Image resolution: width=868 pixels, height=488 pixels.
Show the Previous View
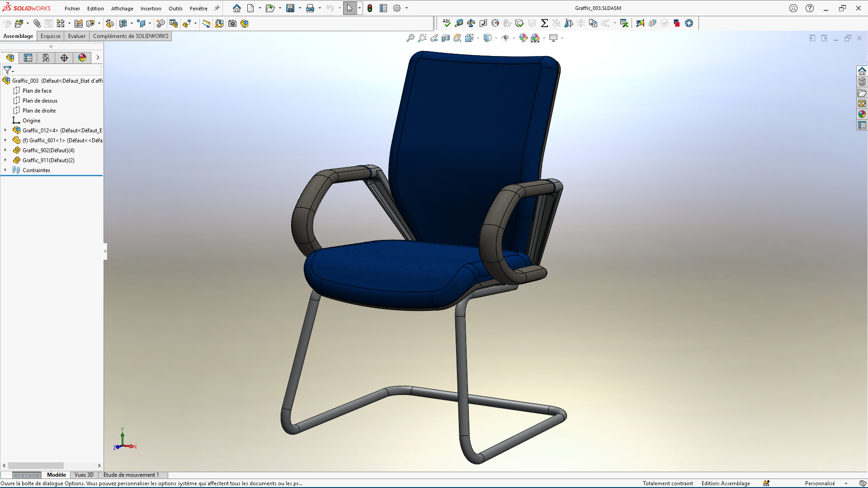coord(434,38)
